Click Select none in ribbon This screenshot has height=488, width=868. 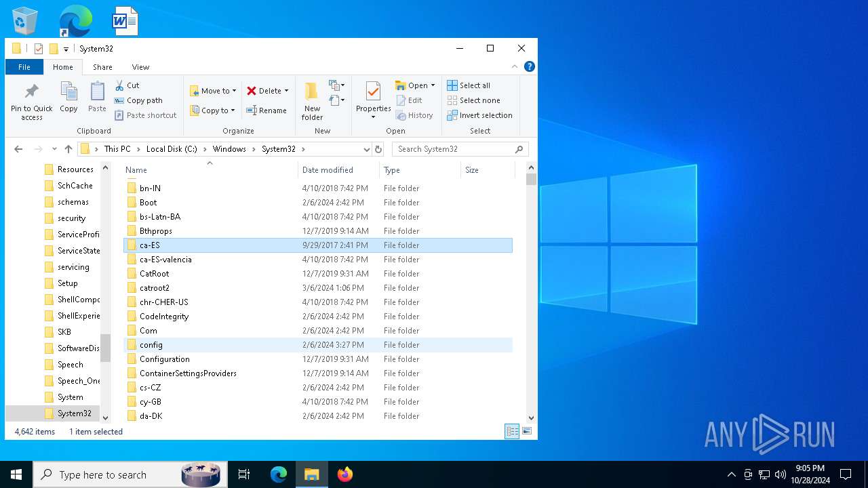pos(473,100)
